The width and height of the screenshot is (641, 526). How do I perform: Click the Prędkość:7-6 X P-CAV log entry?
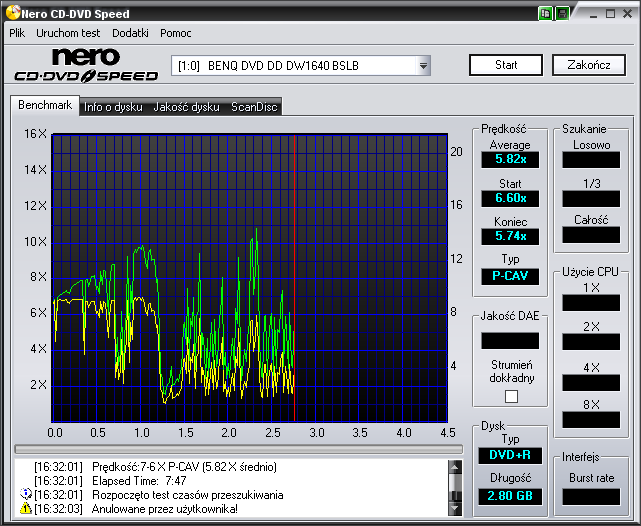click(184, 467)
